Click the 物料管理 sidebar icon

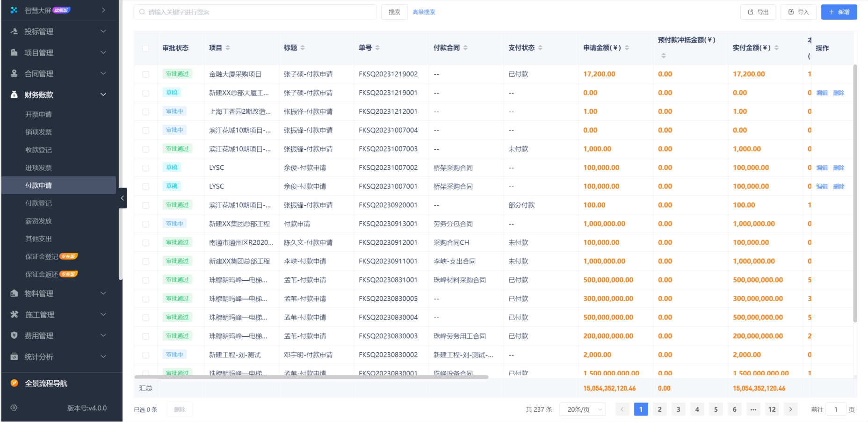tap(14, 293)
